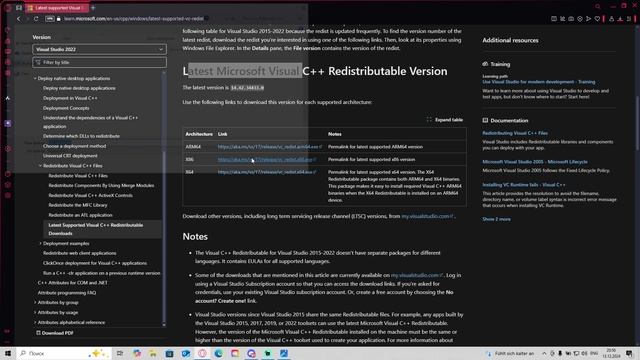Open 'Redistribute Visual C++ ActiveX Controls' item
The height and width of the screenshot is (360, 640).
coord(91,195)
